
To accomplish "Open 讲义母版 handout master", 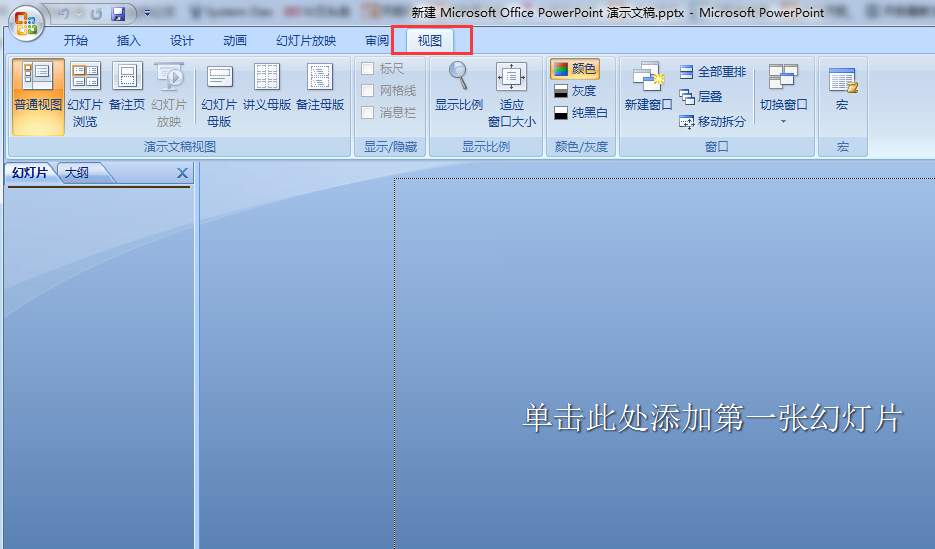I will pyautogui.click(x=267, y=88).
